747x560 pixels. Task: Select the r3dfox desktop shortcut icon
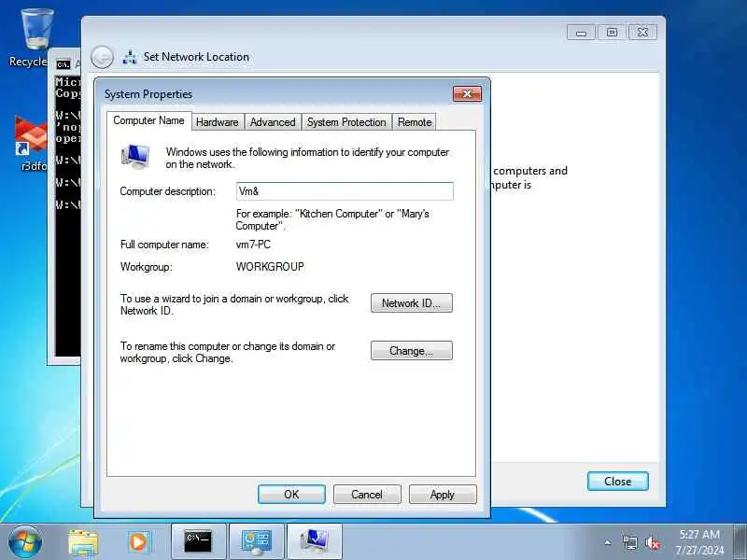pos(32,143)
